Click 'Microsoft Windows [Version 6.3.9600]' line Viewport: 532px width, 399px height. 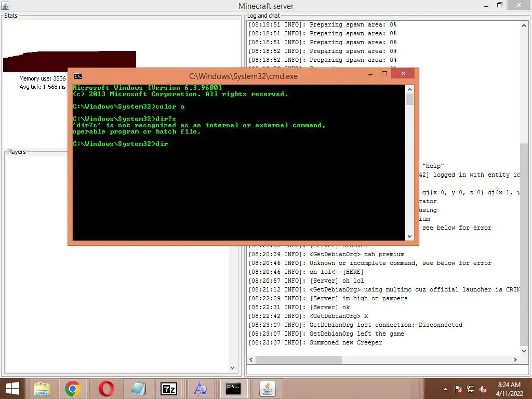(147, 87)
